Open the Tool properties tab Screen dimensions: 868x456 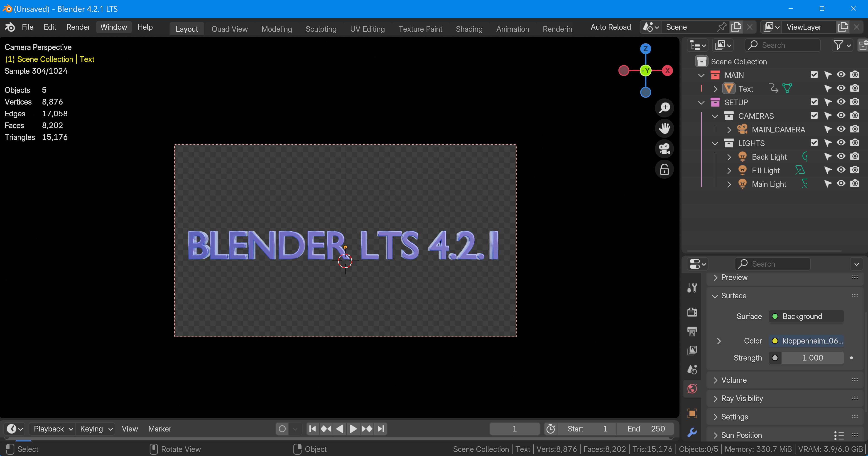(x=692, y=288)
